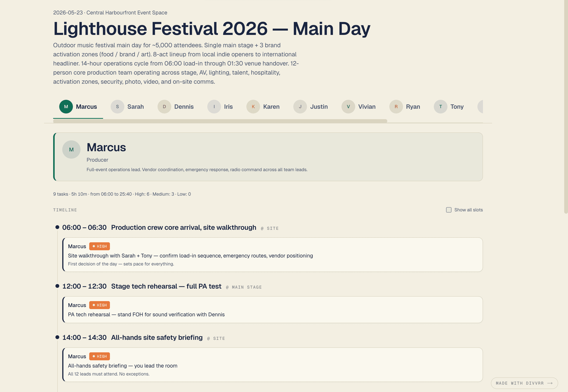The image size is (568, 392).
Task: Switch to the Dennis tab
Action: click(x=176, y=107)
